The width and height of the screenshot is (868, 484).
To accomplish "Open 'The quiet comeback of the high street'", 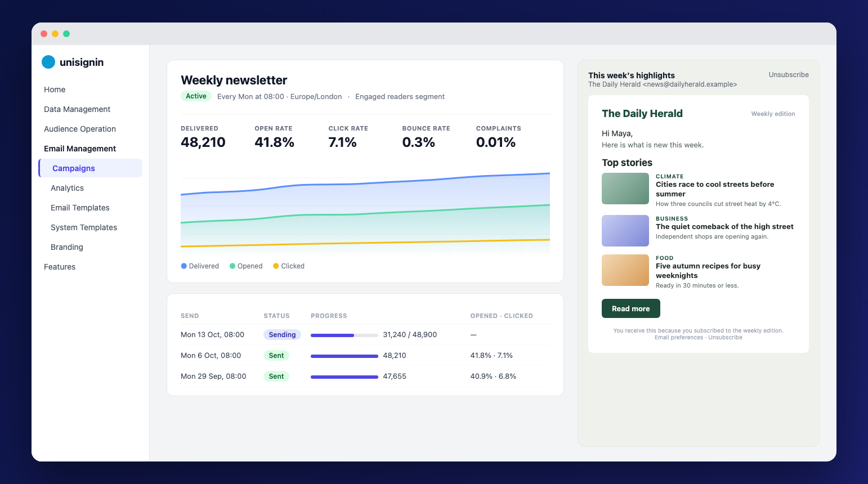I will [x=724, y=227].
